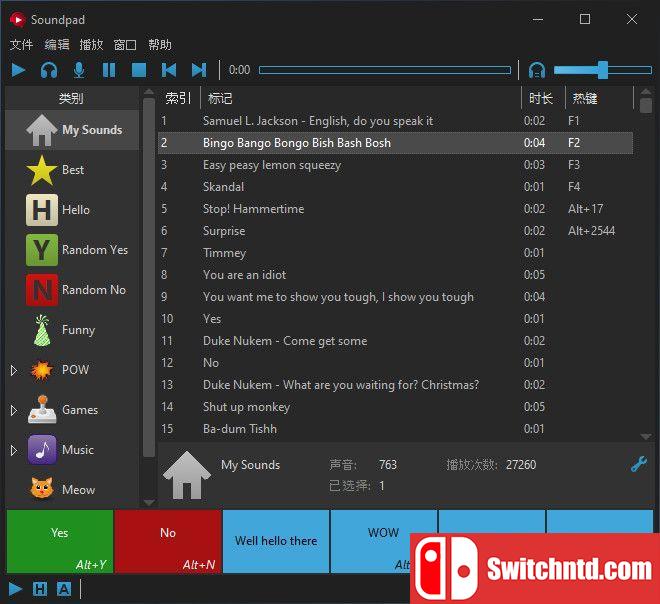Click the WOW soundboard tile
660x604 pixels.
click(383, 542)
